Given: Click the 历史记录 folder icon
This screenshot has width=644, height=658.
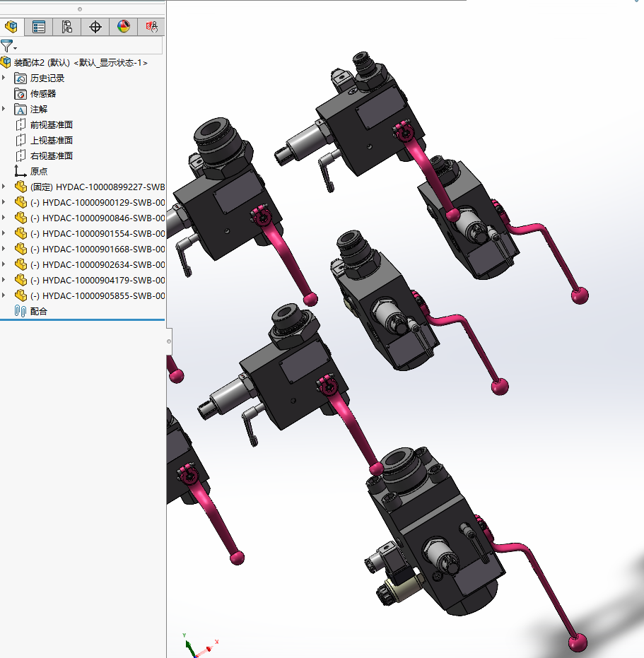Looking at the screenshot, I should pyautogui.click(x=21, y=78).
